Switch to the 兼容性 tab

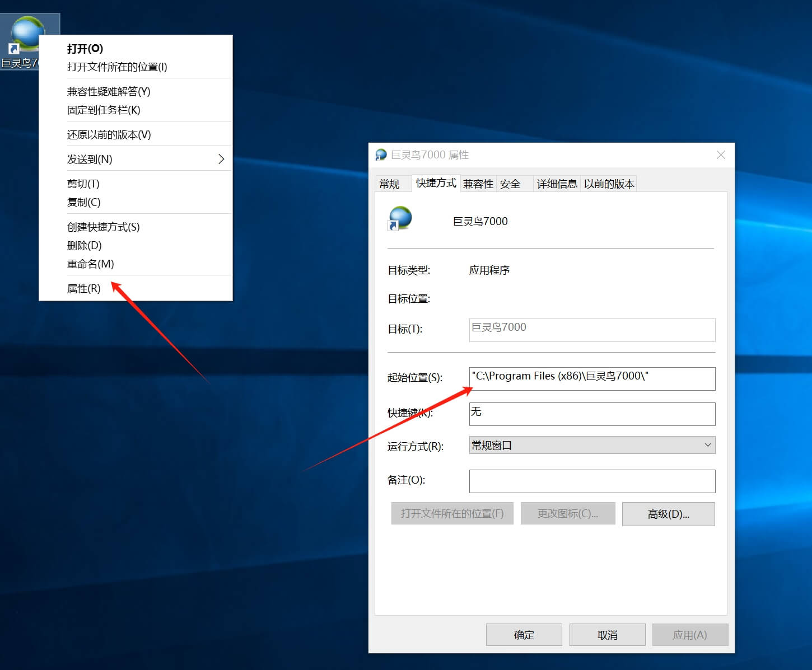tap(478, 184)
